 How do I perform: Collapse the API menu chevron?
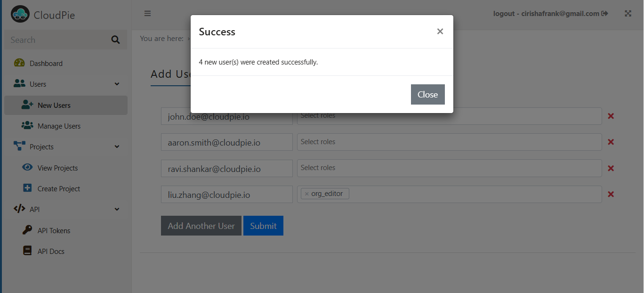coord(117,209)
